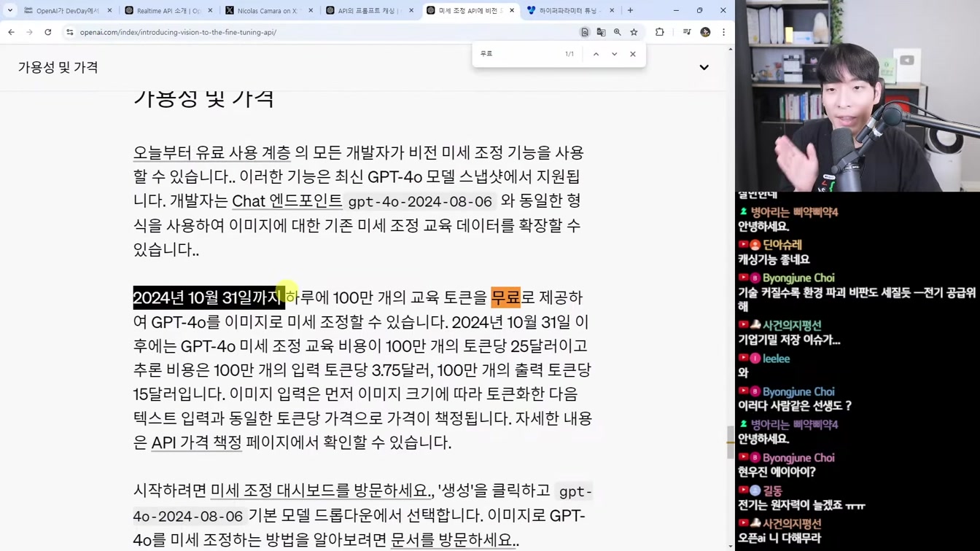
Task: Click the highlighted 무료 search match
Action: (x=505, y=297)
